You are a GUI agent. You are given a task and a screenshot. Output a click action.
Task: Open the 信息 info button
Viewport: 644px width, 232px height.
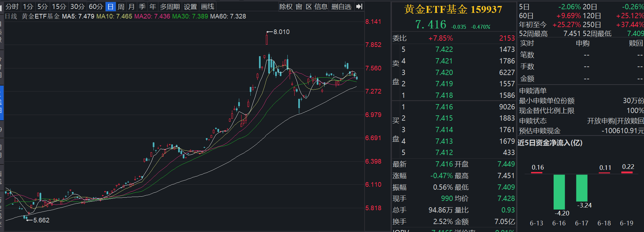(321, 7)
